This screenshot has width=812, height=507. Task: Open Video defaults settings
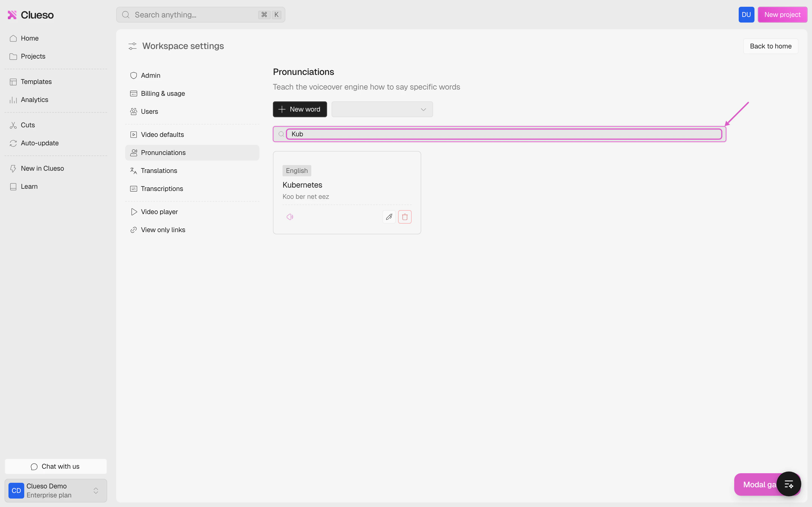tap(162, 134)
